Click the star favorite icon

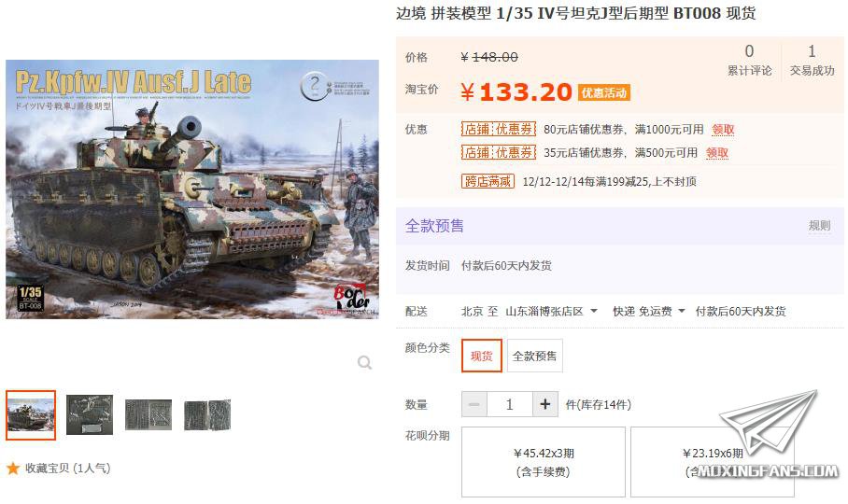13,468
